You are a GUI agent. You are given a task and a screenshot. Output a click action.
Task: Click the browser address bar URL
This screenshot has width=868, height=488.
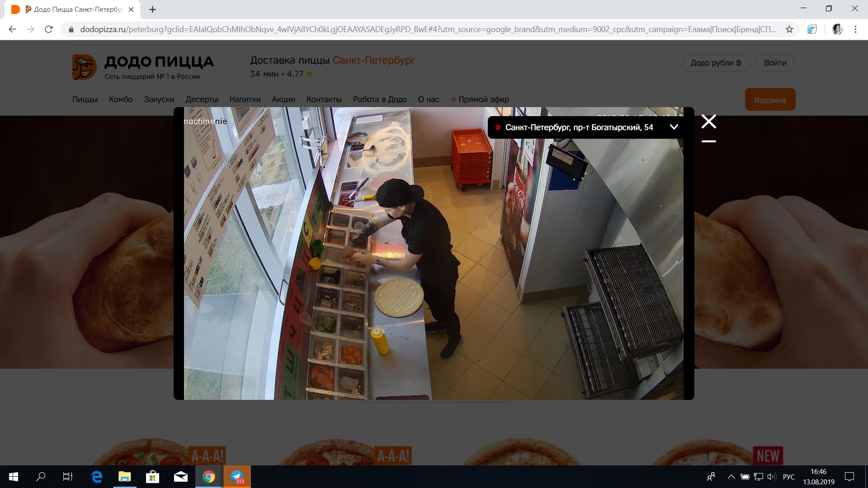coord(425,29)
